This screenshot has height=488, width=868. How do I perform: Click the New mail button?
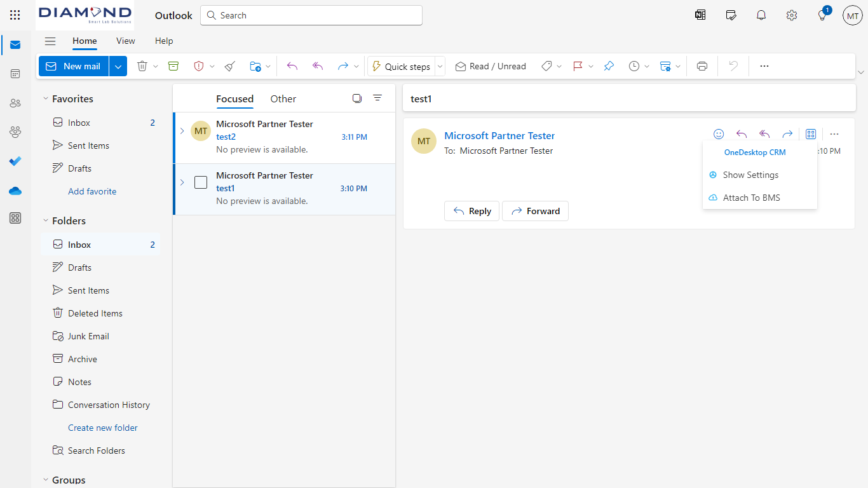point(74,66)
